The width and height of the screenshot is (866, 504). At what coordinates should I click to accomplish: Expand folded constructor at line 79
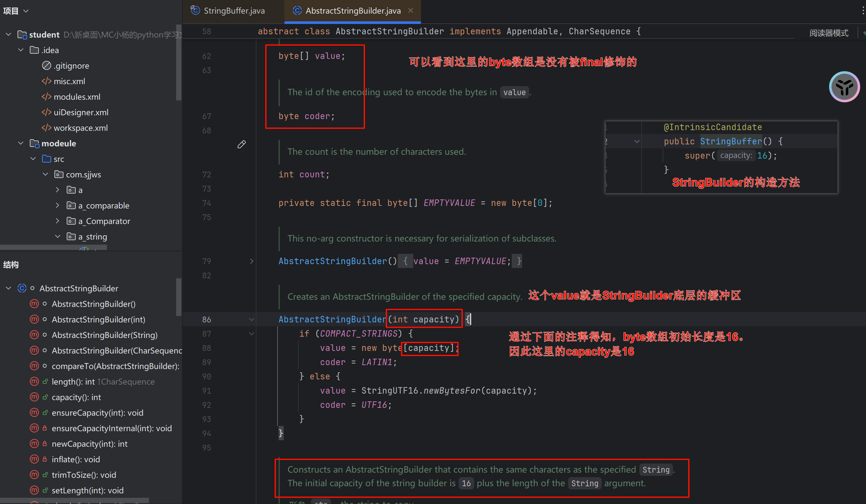pyautogui.click(x=252, y=261)
